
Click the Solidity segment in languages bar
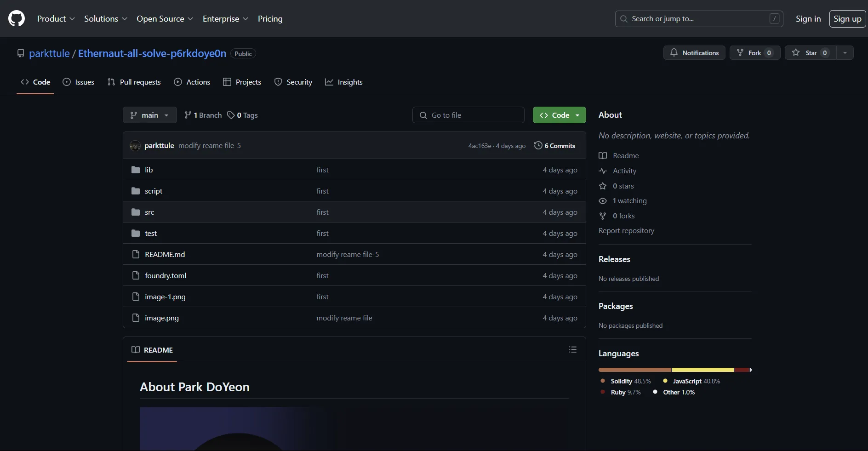pyautogui.click(x=634, y=370)
